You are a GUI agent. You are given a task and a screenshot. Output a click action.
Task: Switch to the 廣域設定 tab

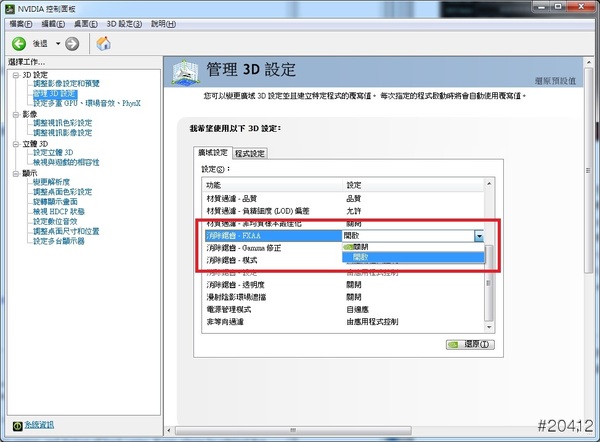coord(212,153)
